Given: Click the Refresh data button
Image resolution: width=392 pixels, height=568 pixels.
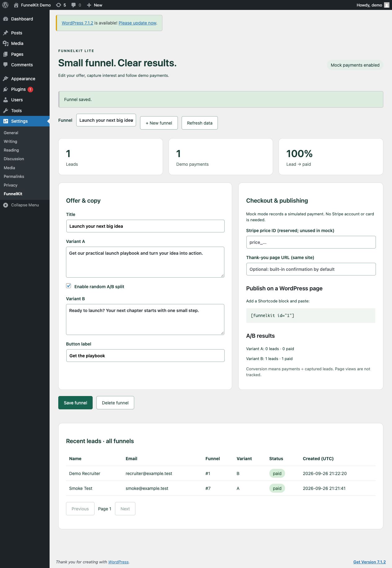Looking at the screenshot, I should (x=200, y=123).
